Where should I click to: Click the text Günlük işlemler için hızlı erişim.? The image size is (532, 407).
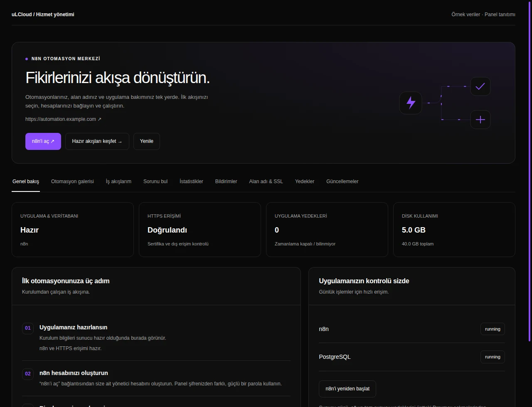point(354,292)
